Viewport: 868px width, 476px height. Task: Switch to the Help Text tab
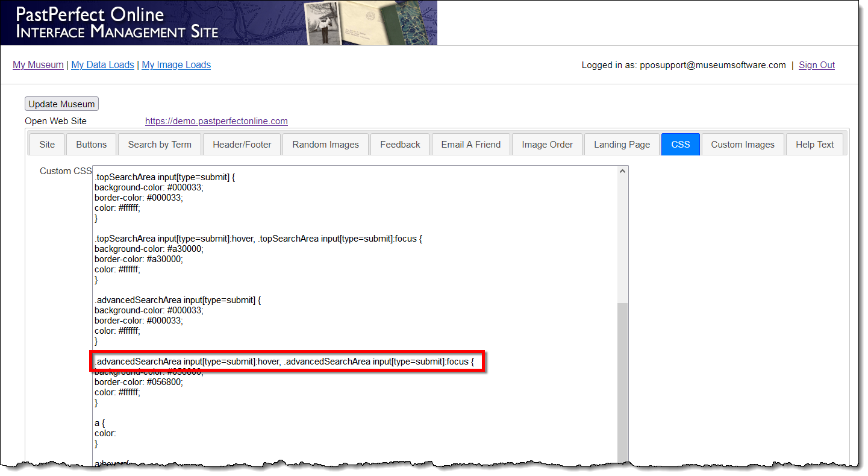815,145
